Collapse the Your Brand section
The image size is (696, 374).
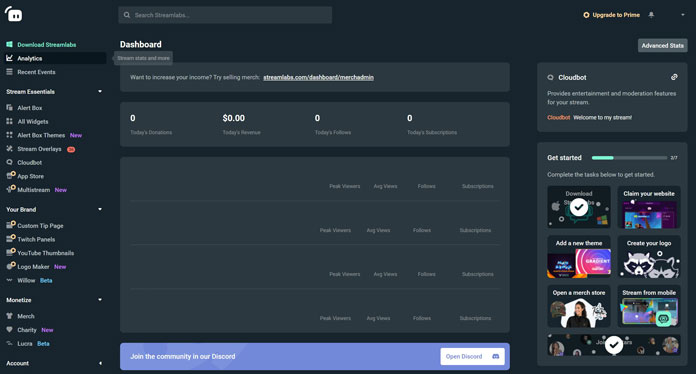[x=100, y=209]
